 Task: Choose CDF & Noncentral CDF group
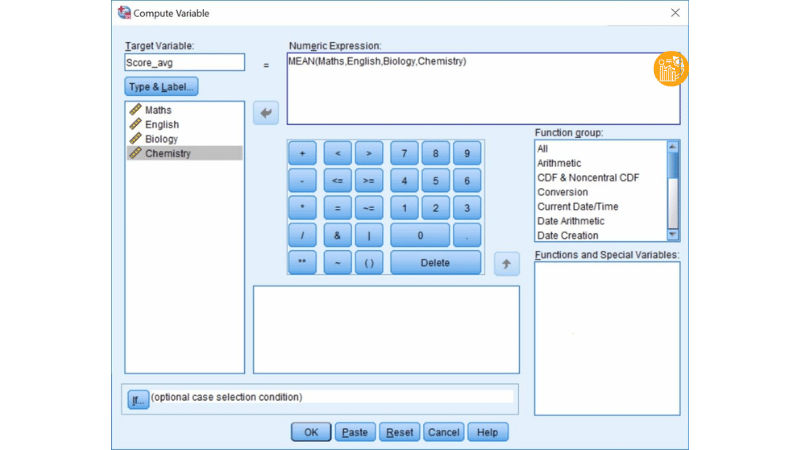pos(588,178)
